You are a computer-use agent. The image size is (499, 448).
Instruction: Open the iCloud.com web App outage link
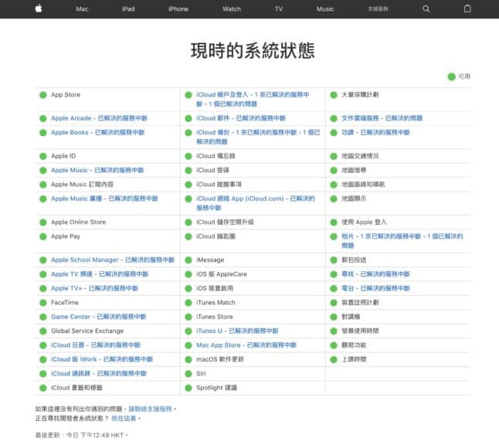tap(256, 203)
